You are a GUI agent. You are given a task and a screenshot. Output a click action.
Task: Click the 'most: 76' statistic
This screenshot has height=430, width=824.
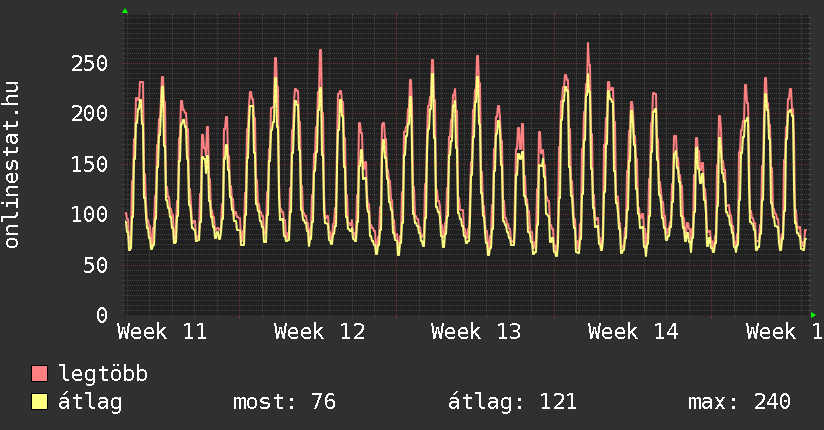point(284,402)
